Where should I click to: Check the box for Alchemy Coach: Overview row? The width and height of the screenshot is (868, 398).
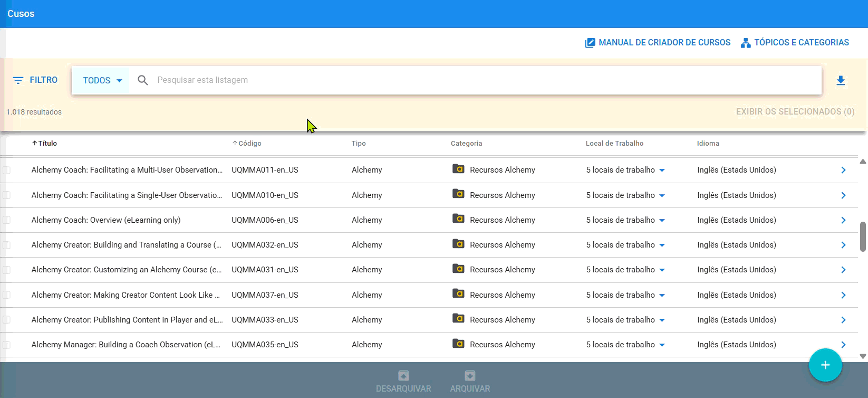point(6,220)
